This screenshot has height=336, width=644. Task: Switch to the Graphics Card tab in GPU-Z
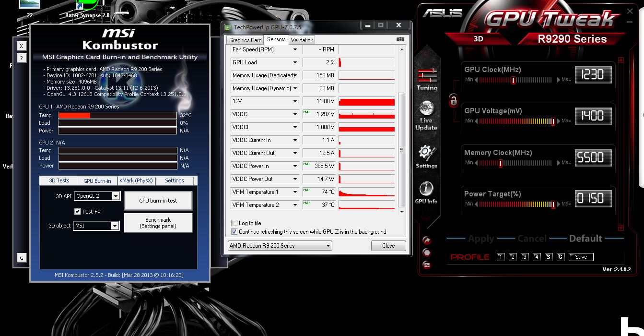pyautogui.click(x=246, y=40)
